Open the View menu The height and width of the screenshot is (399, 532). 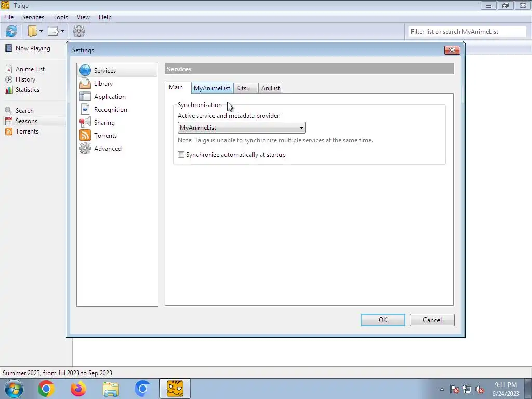click(83, 17)
